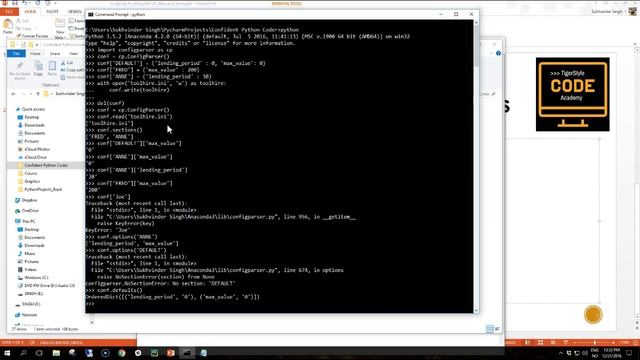Open the Action Center notification icon
This screenshot has width=640, height=360.
tap(629, 353)
